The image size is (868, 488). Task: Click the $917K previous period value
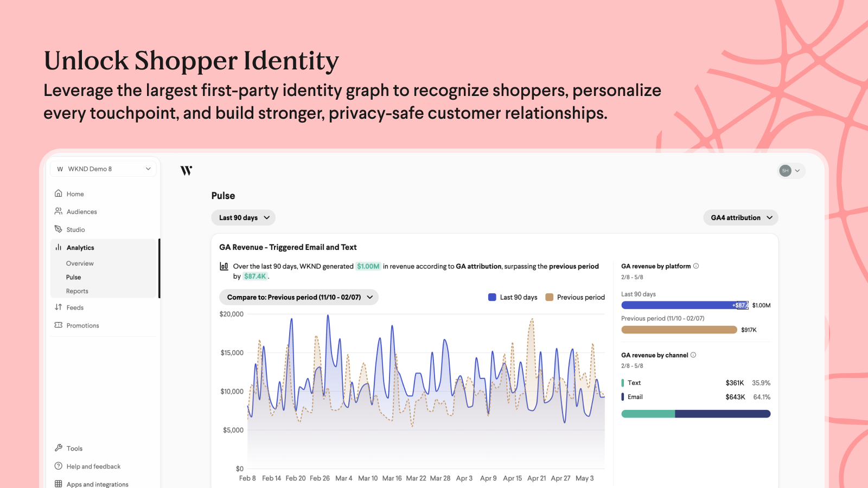(749, 330)
